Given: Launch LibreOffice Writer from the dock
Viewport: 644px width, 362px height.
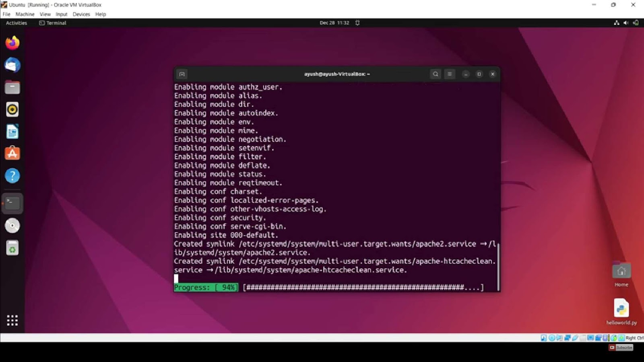Looking at the screenshot, I should click(x=12, y=132).
